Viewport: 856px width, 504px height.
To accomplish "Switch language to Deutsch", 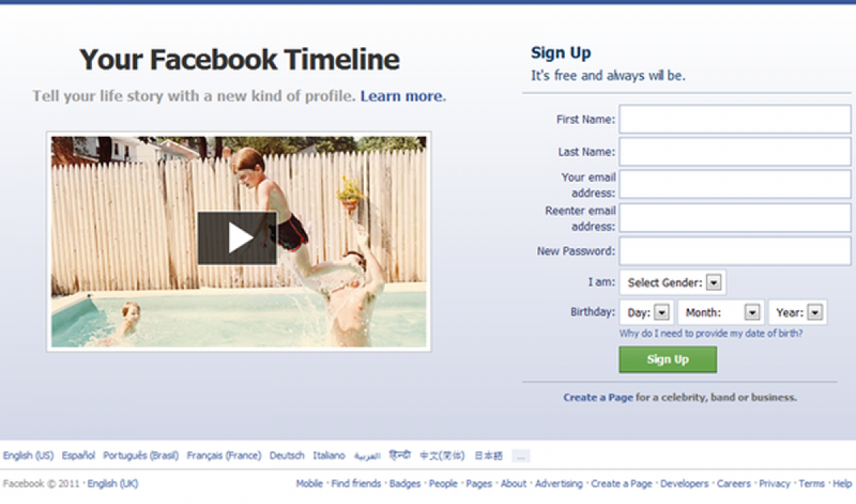I will click(287, 456).
